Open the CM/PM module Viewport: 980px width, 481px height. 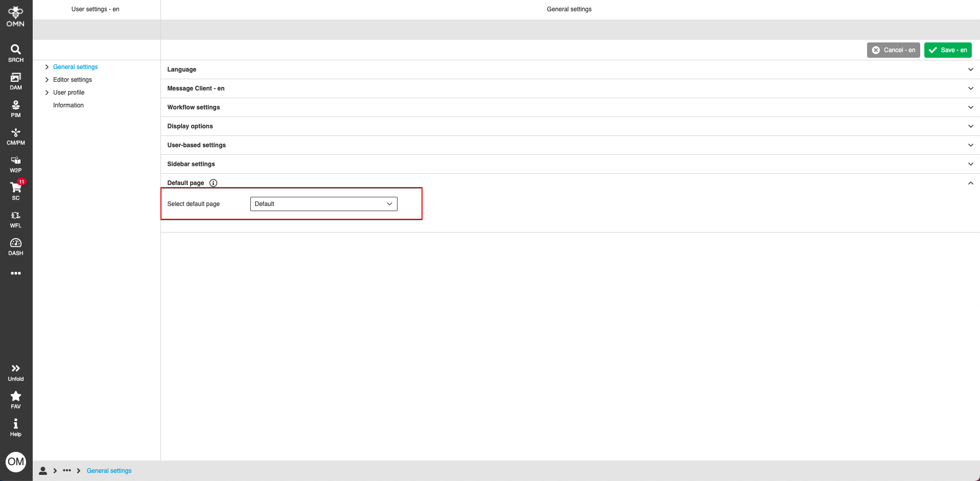coord(16,136)
